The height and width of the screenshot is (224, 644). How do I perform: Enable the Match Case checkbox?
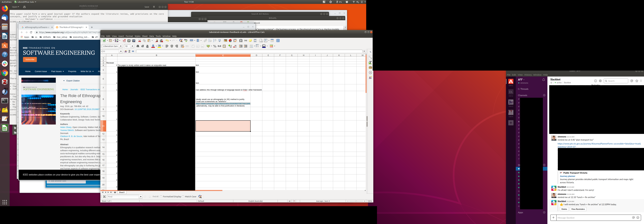click(x=183, y=197)
